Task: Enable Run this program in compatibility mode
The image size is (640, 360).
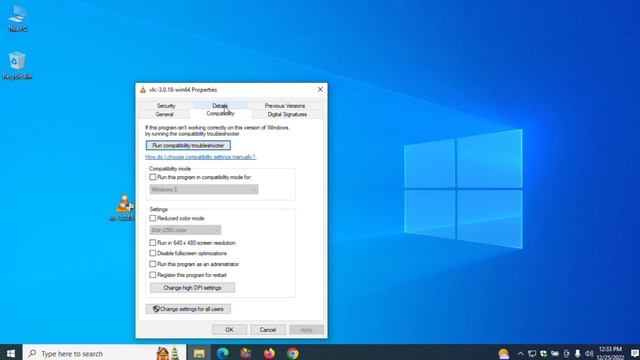Action: [153, 177]
